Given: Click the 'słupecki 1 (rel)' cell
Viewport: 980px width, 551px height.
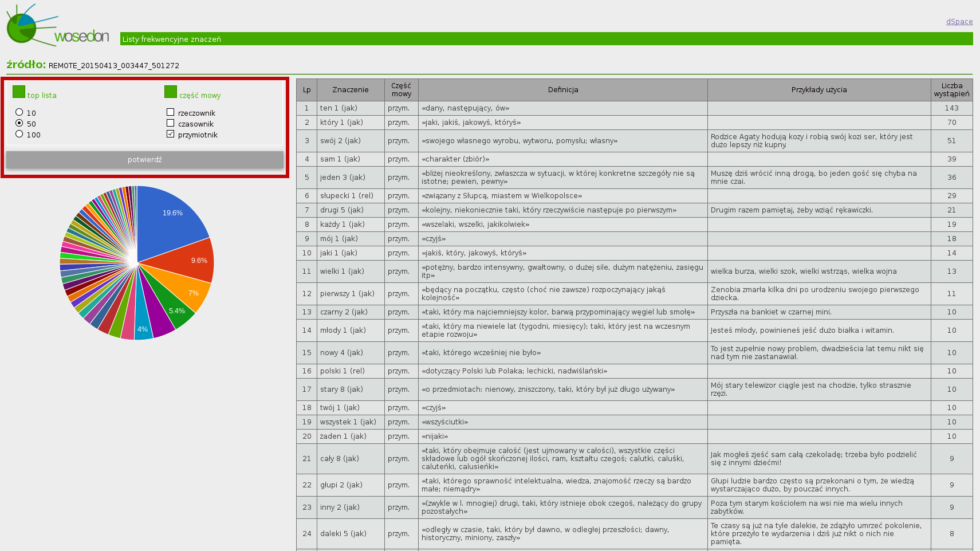Looking at the screenshot, I should (351, 196).
